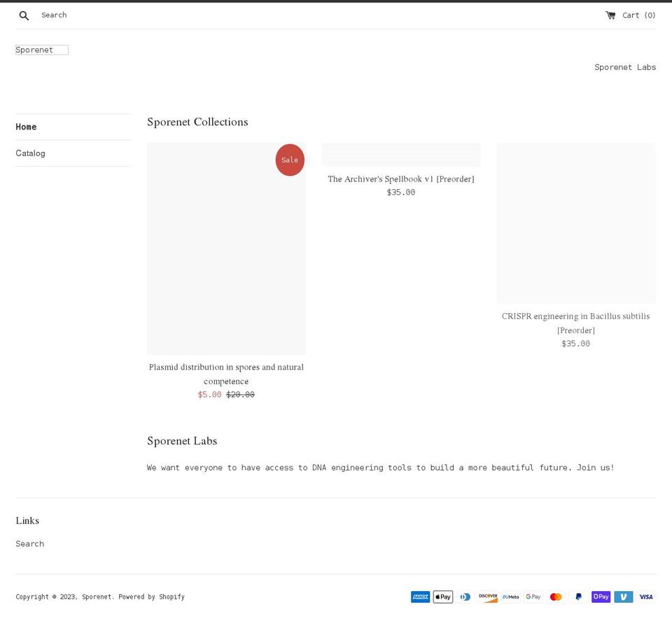672x619 pixels.
Task: Open the Plasmid distribution product thumbnail
Action: click(226, 249)
